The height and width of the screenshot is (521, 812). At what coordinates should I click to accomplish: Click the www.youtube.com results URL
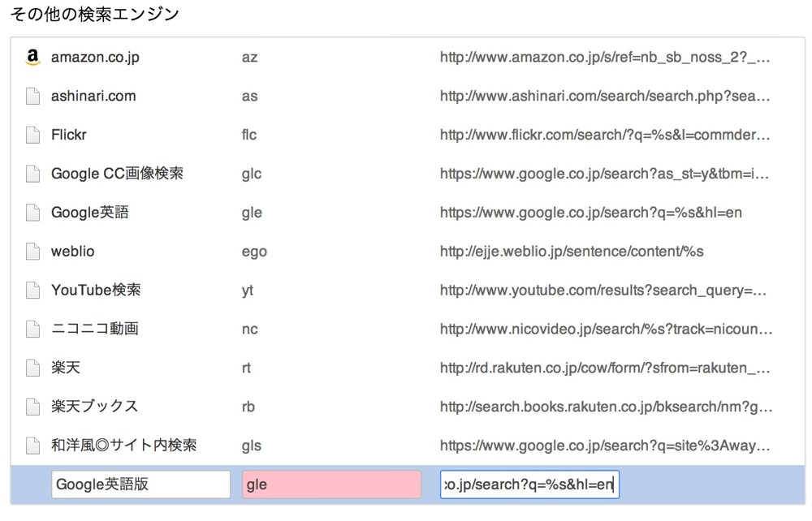pos(603,291)
